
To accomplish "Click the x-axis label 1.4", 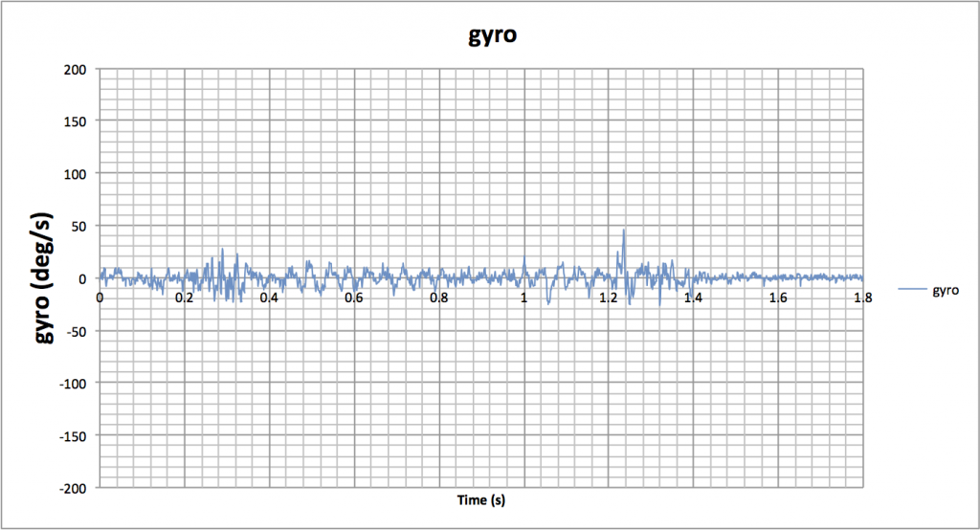I will pyautogui.click(x=693, y=298).
